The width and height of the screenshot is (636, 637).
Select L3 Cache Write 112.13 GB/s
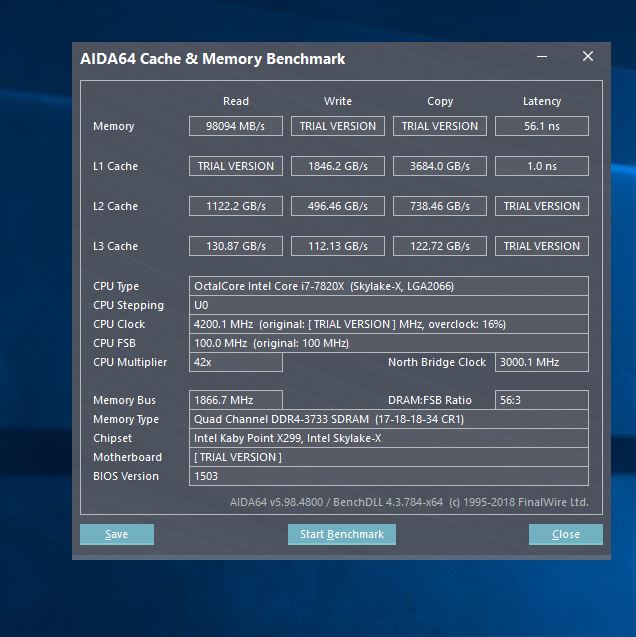click(x=338, y=246)
